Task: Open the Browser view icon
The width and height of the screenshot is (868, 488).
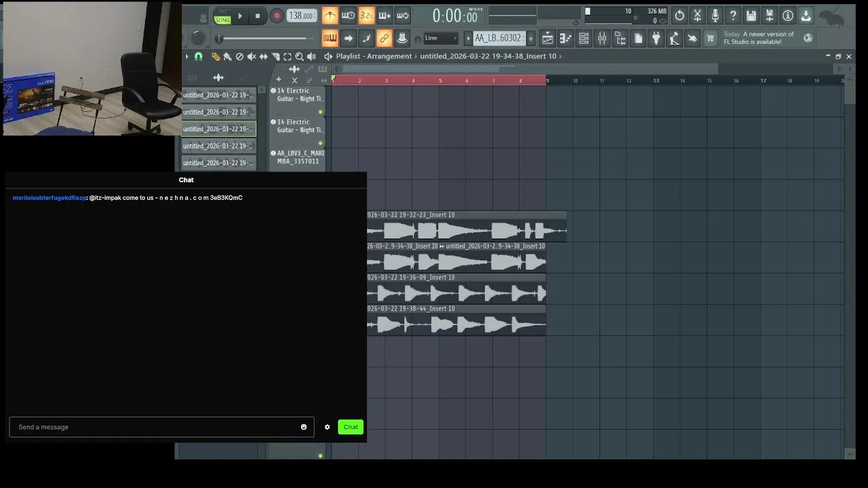Action: [x=620, y=38]
